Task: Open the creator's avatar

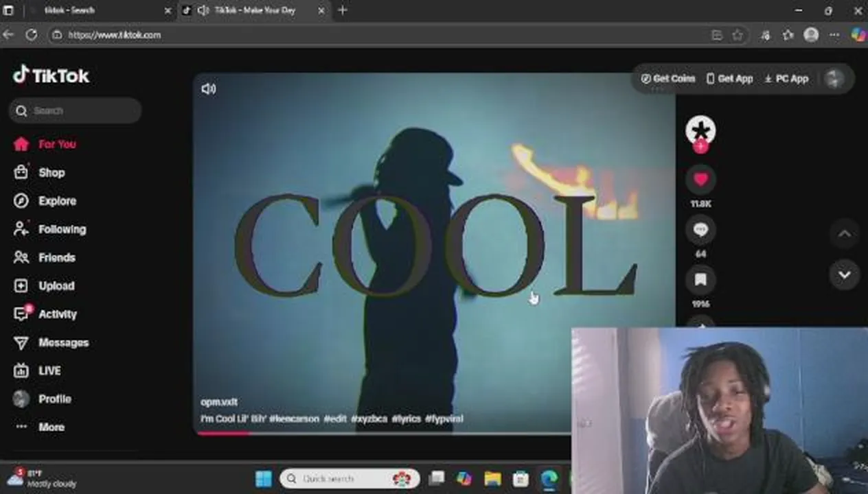Action: [700, 129]
